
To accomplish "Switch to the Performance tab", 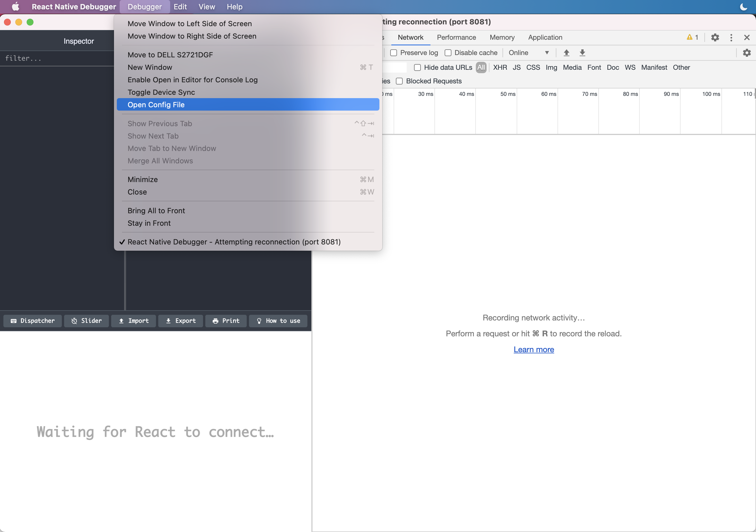I will click(456, 37).
